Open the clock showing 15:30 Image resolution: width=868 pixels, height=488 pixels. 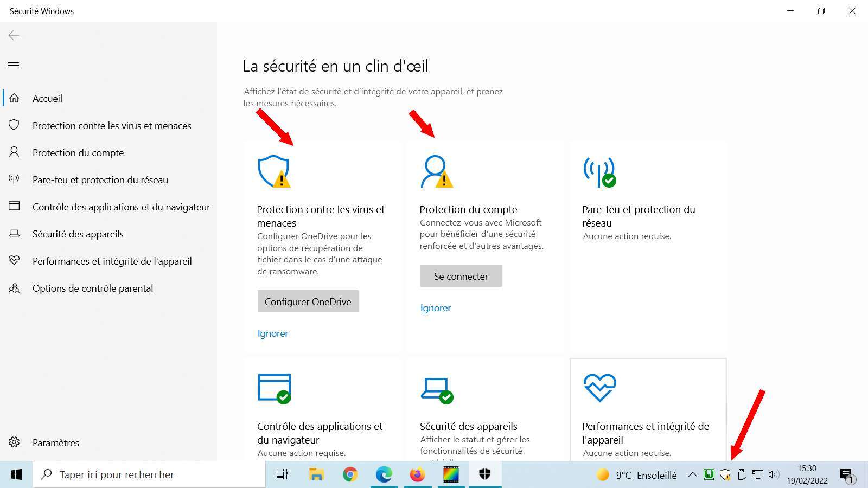pyautogui.click(x=807, y=474)
